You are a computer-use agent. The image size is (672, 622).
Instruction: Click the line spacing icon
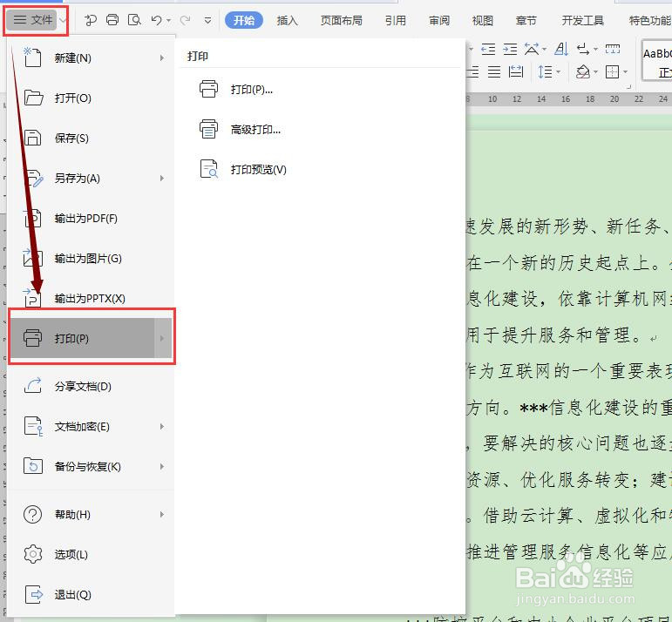pos(545,71)
